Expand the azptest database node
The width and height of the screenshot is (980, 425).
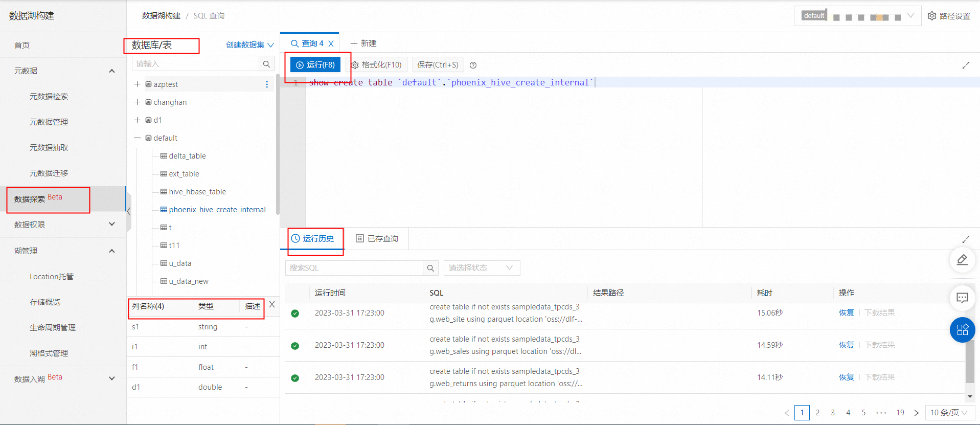pos(137,84)
